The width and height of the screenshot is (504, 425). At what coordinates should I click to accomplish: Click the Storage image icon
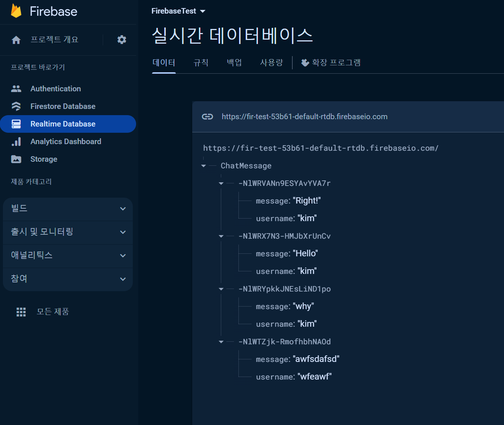tap(16, 159)
